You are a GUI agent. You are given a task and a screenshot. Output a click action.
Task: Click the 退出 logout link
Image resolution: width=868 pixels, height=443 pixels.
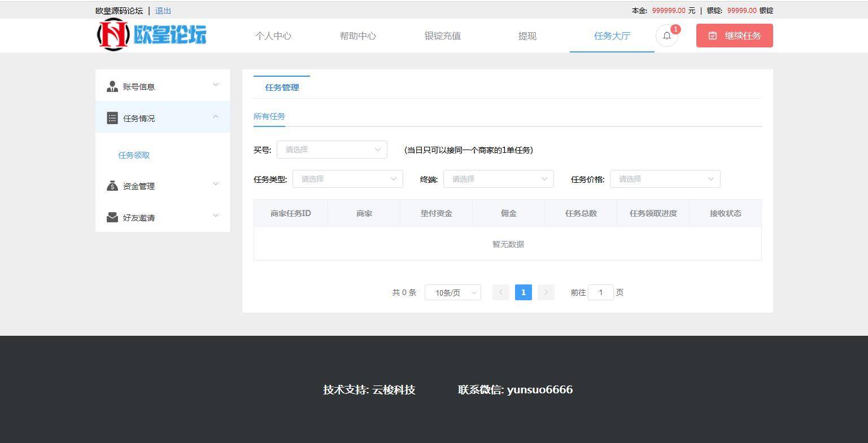pos(164,10)
